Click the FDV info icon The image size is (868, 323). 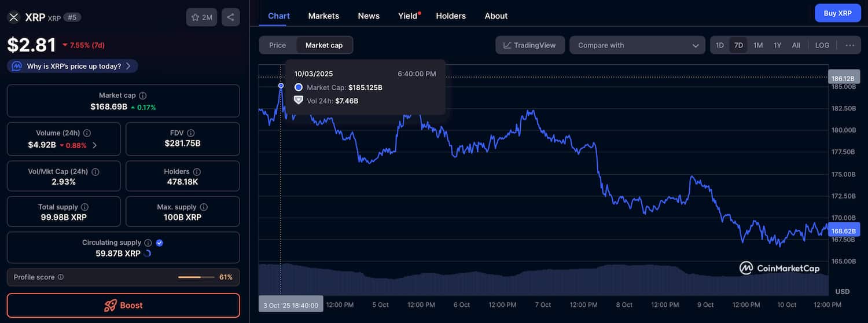(191, 133)
